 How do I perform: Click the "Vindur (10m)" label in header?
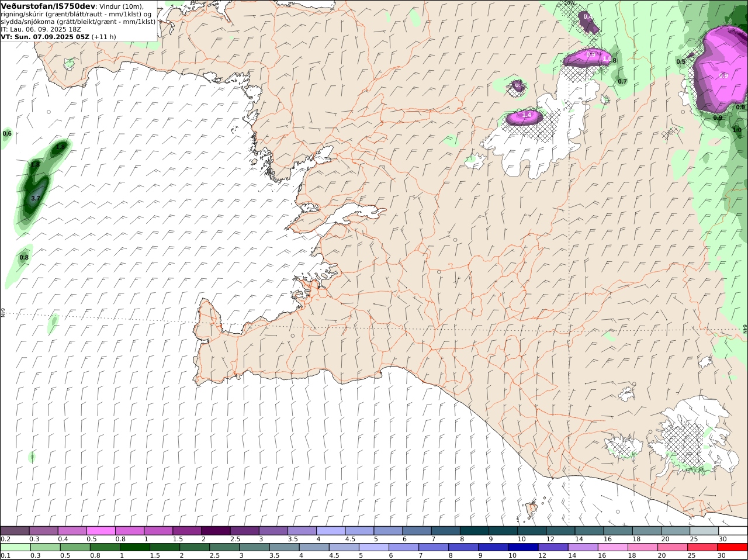click(x=122, y=6)
